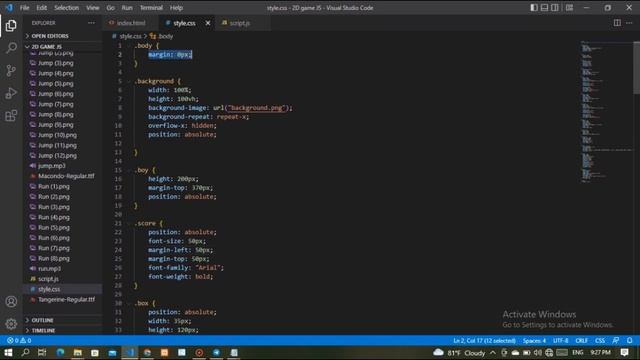Open the Customize Layout icon
This screenshot has width=640, height=360.
click(x=569, y=7)
